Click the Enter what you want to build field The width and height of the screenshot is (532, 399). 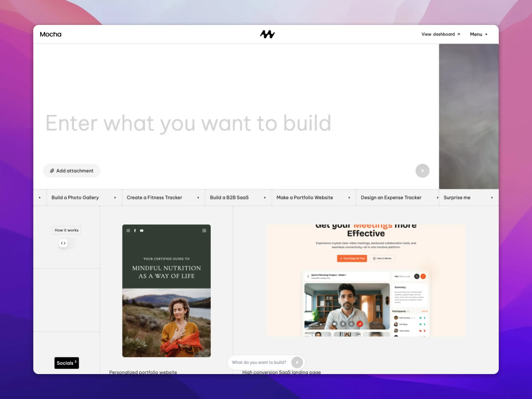(x=188, y=123)
